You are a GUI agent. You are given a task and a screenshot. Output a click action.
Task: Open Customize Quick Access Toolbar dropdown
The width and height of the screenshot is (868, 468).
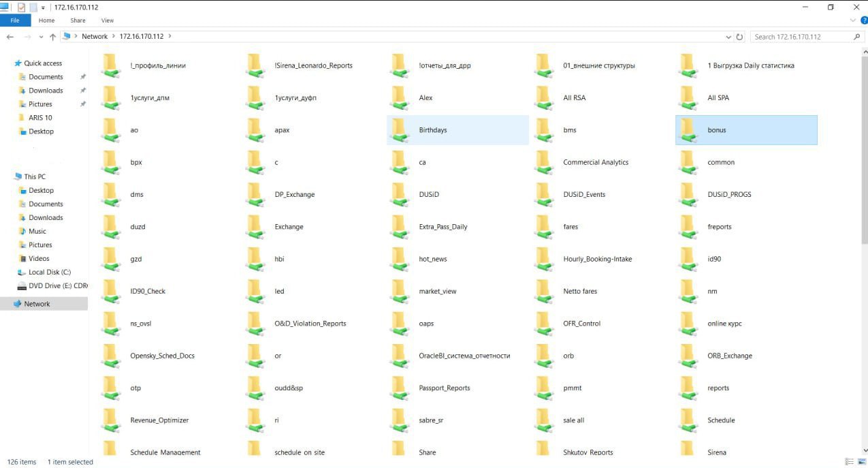point(44,7)
